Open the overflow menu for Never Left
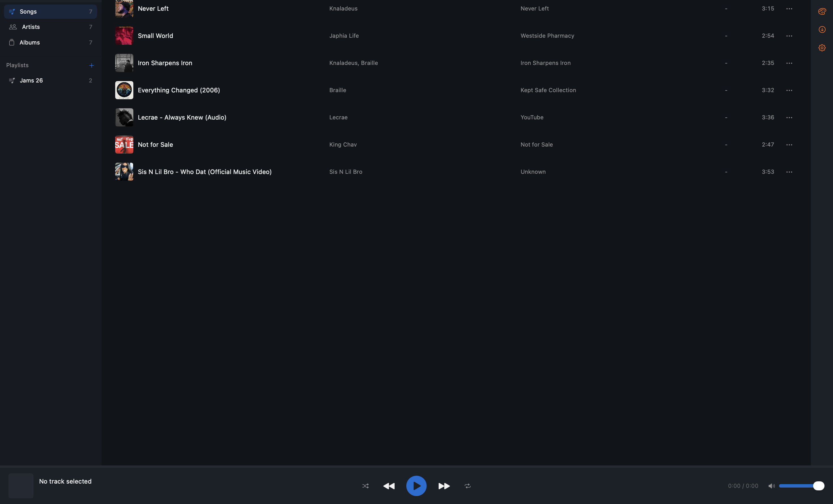Viewport: 833px width, 504px height. [x=789, y=9]
